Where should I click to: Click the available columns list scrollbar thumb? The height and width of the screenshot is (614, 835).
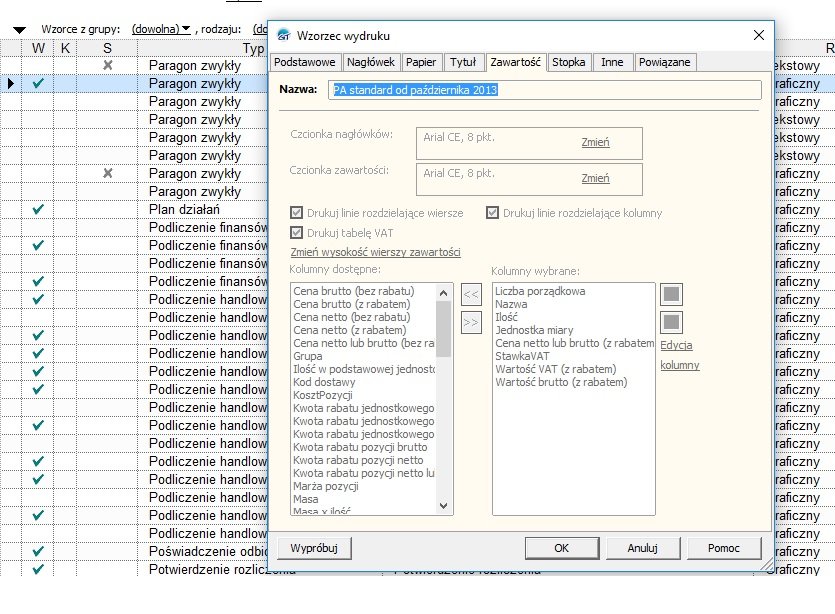[x=443, y=329]
